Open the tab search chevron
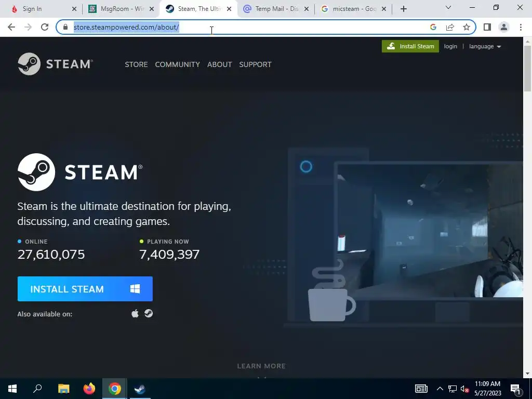The width and height of the screenshot is (532, 399). coord(448,7)
